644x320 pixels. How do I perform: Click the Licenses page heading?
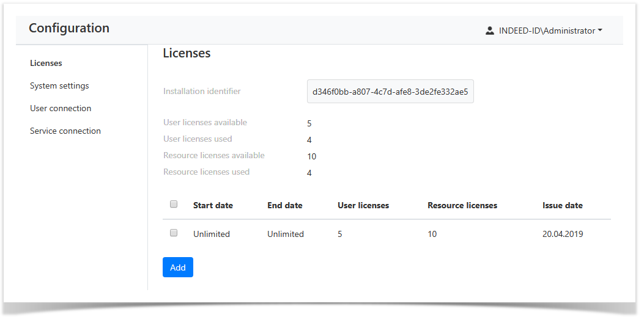[187, 54]
